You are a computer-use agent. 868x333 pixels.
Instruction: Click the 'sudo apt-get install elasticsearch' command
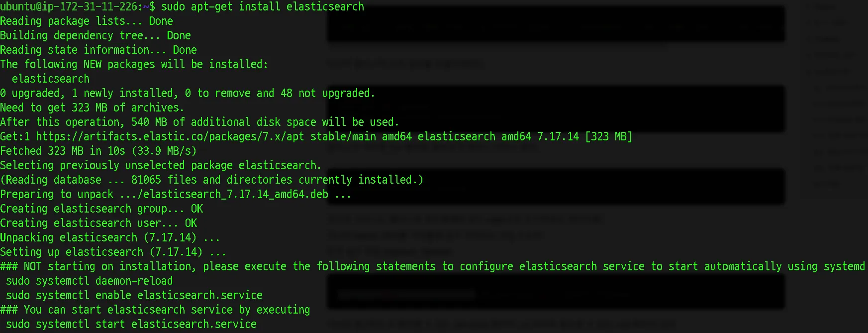coord(263,6)
